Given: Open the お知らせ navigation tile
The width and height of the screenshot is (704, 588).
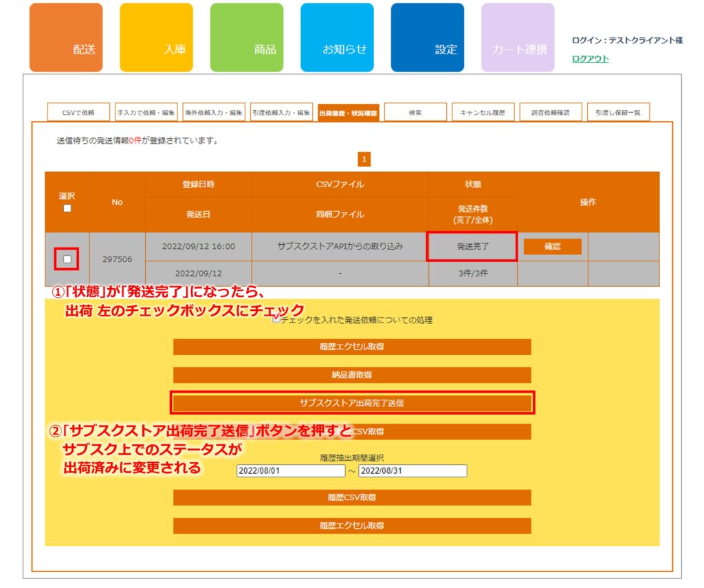Looking at the screenshot, I should pos(337,38).
